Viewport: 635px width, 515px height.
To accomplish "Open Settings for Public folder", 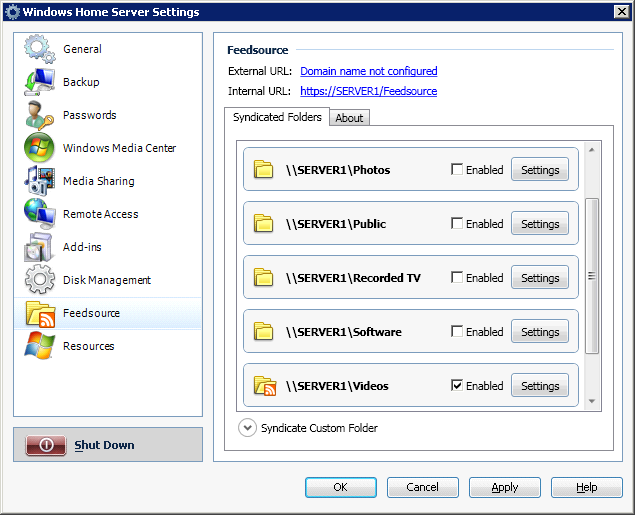I will 540,223.
